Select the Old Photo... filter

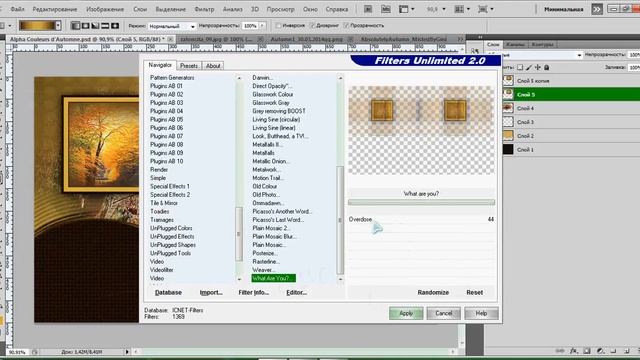[266, 195]
